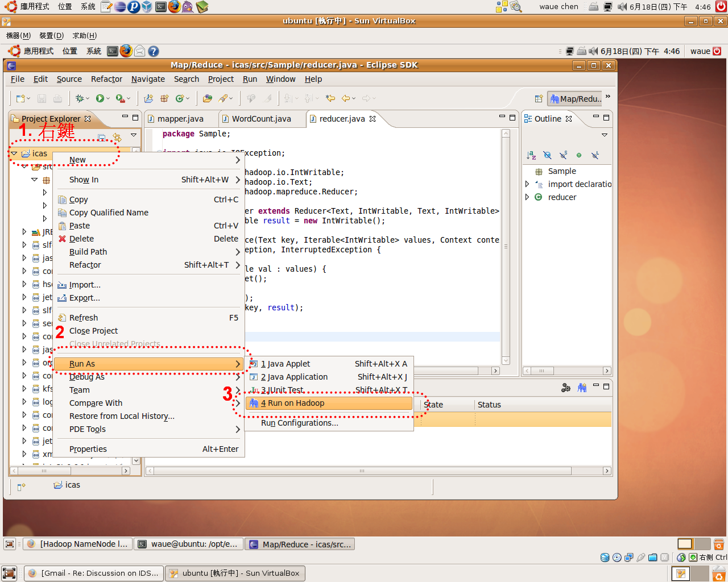Open the Refactor menu in the menu bar
Viewport: 728px width, 582px height.
(106, 79)
